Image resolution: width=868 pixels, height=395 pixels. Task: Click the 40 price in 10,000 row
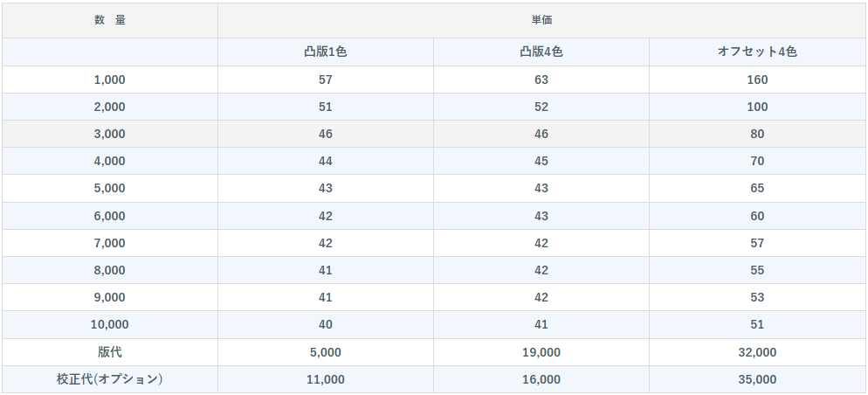[x=326, y=324]
